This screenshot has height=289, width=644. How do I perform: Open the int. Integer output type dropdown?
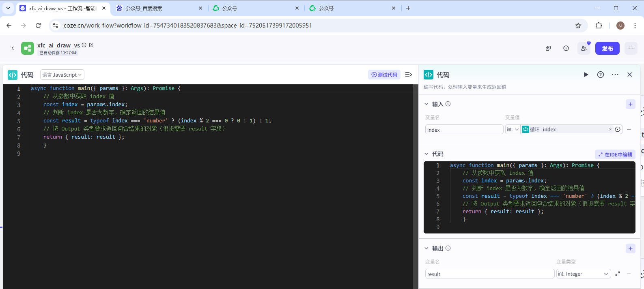584,274
